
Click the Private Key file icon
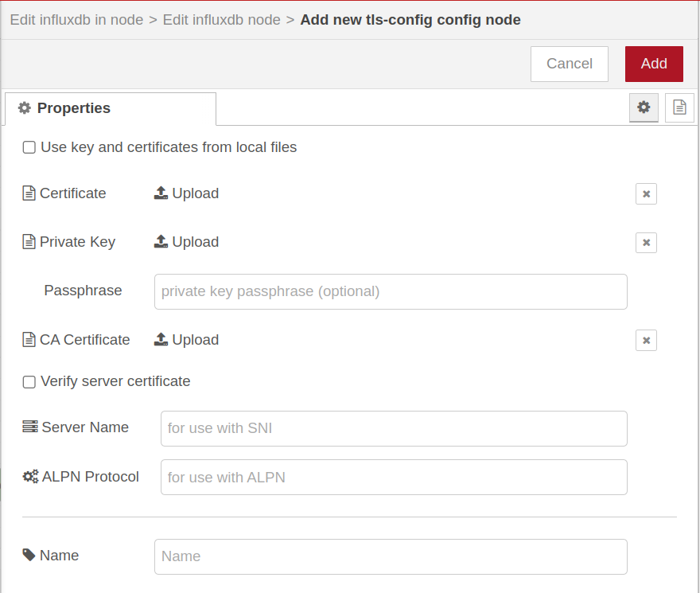(27, 242)
